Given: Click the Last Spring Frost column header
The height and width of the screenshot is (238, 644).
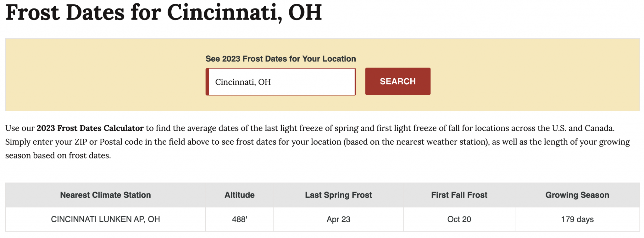Looking at the screenshot, I should (338, 195).
